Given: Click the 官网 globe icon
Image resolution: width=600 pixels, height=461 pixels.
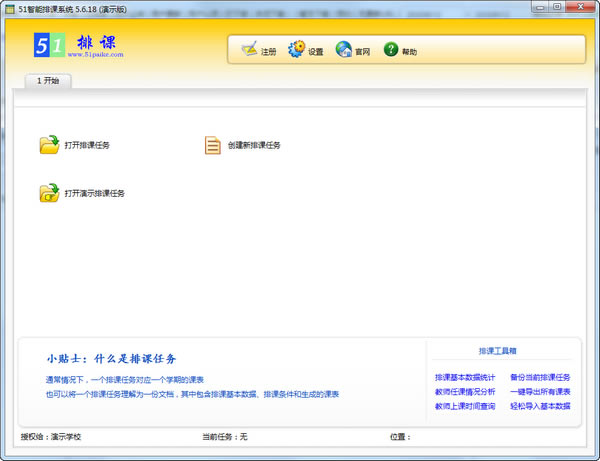Looking at the screenshot, I should [343, 50].
